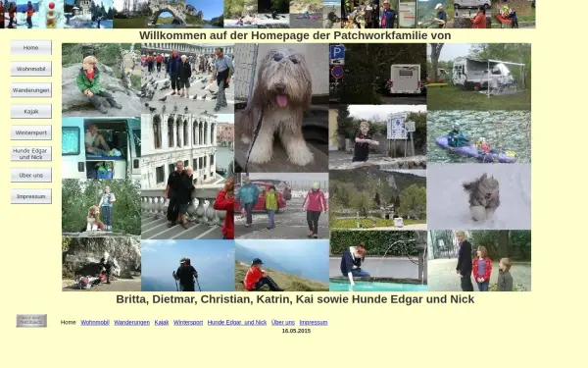
Task: Click the stone arch banner photo
Action: (x=168, y=14)
